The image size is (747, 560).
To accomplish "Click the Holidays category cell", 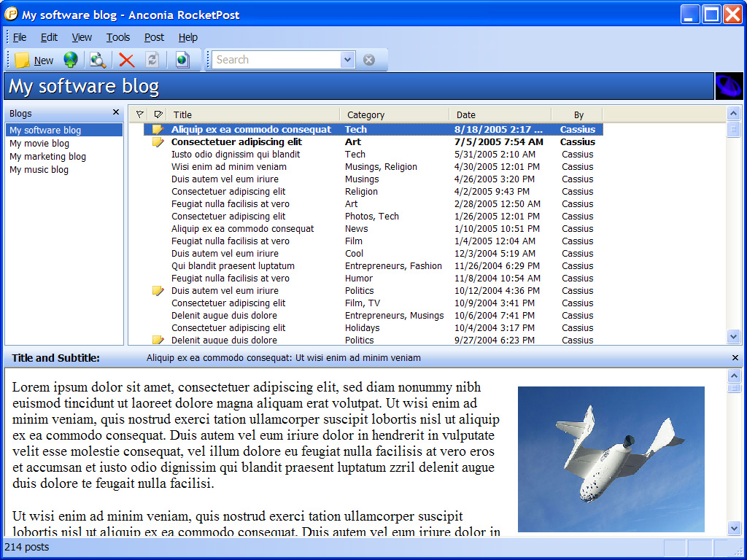I will (362, 327).
